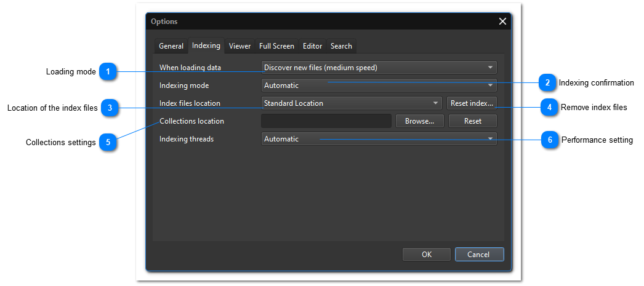The height and width of the screenshot is (286, 644).
Task: Click the Reset button for collections location
Action: pyautogui.click(x=472, y=121)
